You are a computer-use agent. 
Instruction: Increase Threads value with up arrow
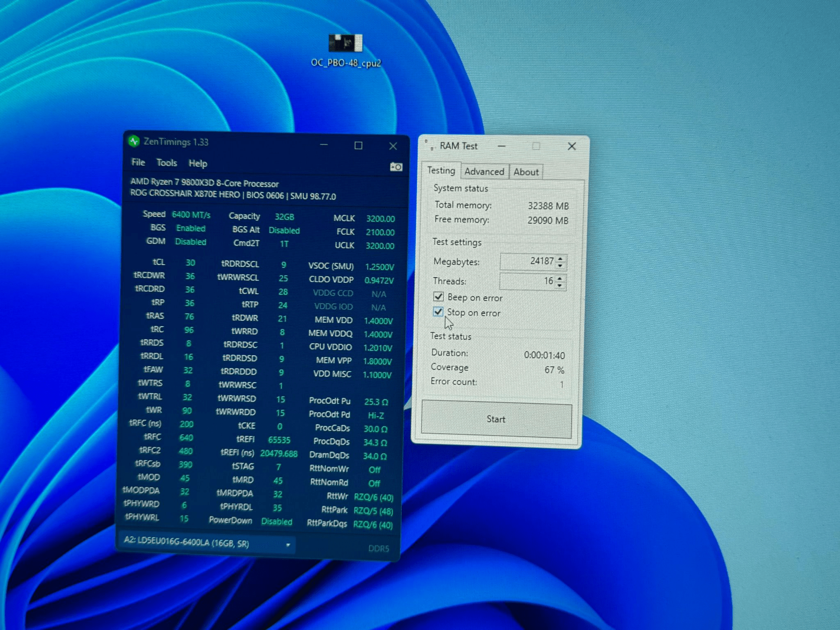click(x=560, y=278)
